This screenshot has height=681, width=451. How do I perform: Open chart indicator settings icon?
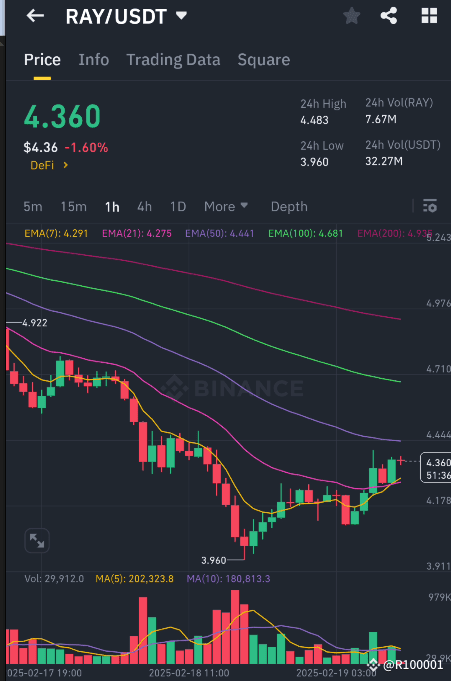point(430,206)
